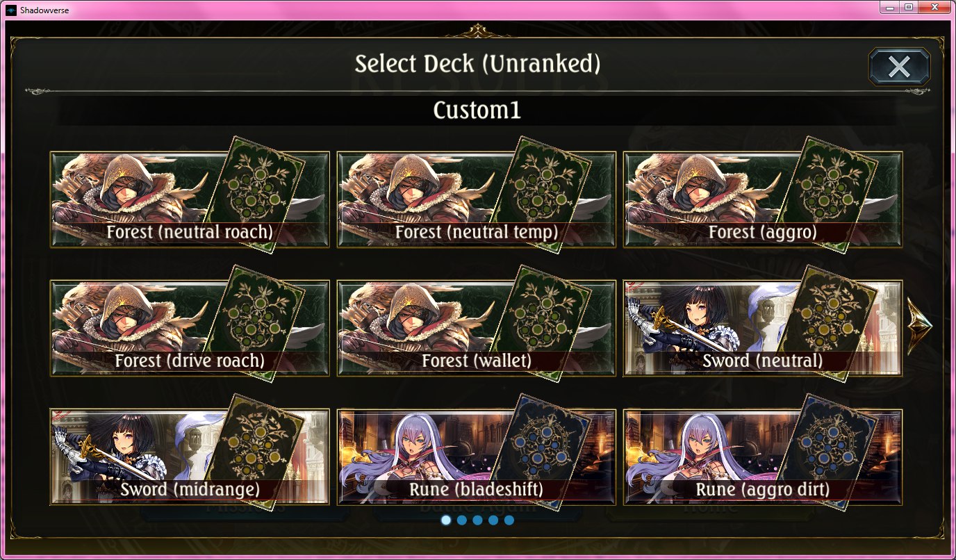Jump to third page dot indicator
This screenshot has height=560, width=956.
click(x=477, y=520)
